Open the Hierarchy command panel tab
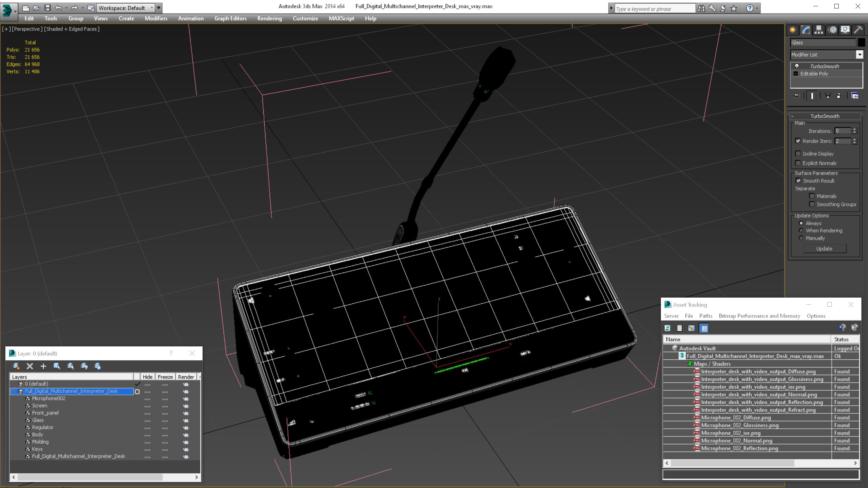The image size is (868, 488). (819, 30)
